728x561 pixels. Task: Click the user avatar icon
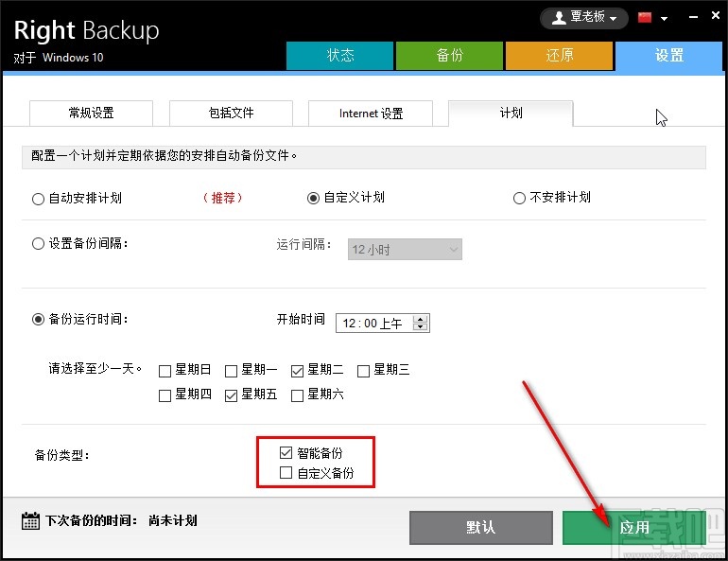click(559, 18)
